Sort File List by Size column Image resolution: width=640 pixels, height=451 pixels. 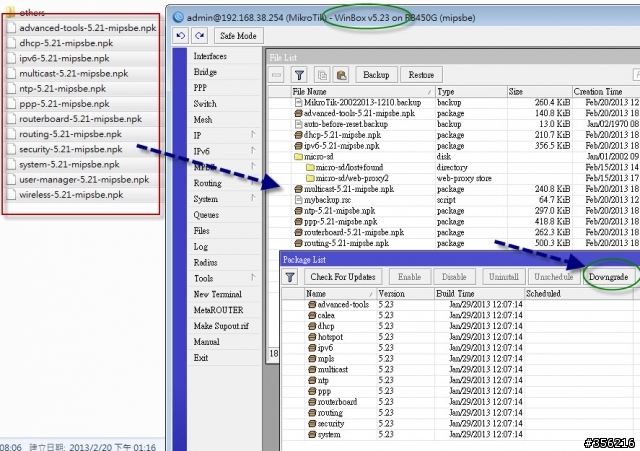539,92
